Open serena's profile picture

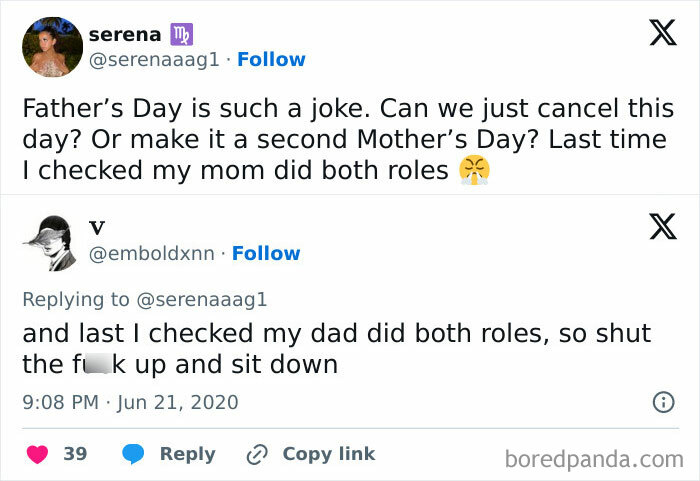coord(52,46)
